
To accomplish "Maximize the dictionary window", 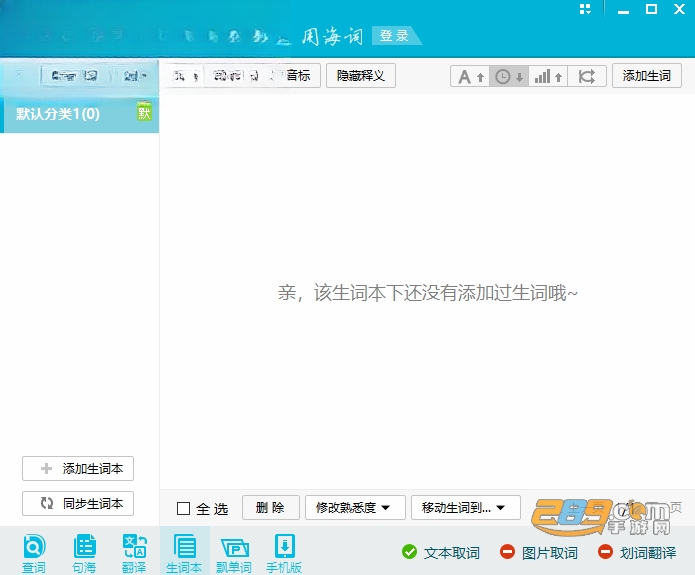I will tap(651, 9).
